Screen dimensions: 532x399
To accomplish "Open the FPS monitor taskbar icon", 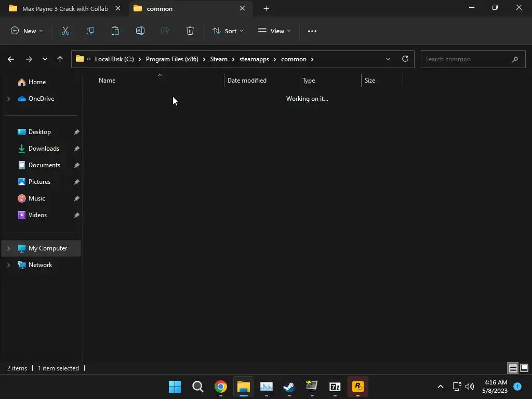I will (312, 387).
